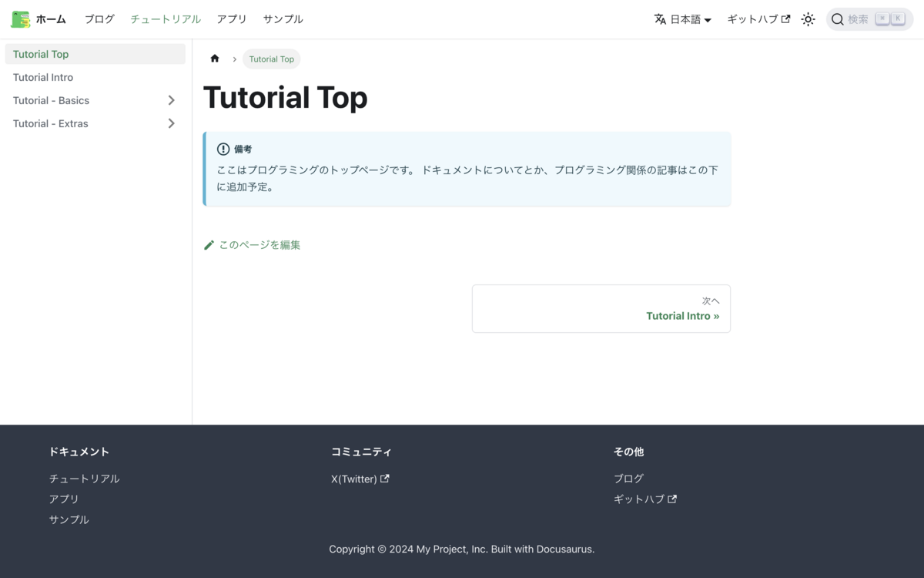This screenshot has height=578, width=924.
Task: Open the アプリ navbar item
Action: 232,19
